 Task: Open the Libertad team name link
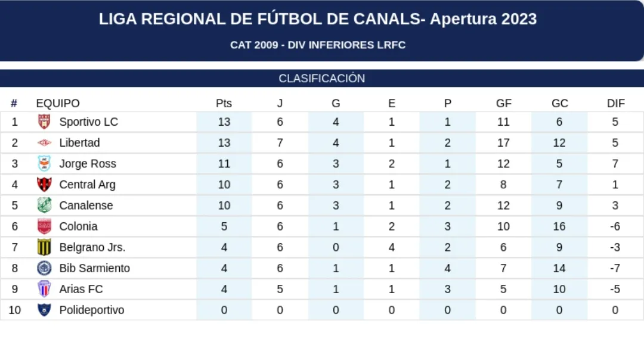pos(79,143)
